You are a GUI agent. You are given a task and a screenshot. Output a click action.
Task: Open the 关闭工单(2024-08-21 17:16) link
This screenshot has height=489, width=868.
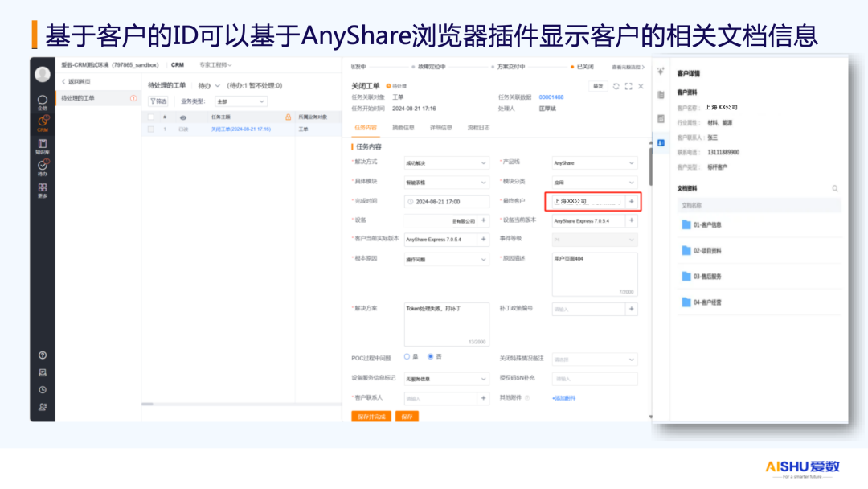[x=241, y=129]
